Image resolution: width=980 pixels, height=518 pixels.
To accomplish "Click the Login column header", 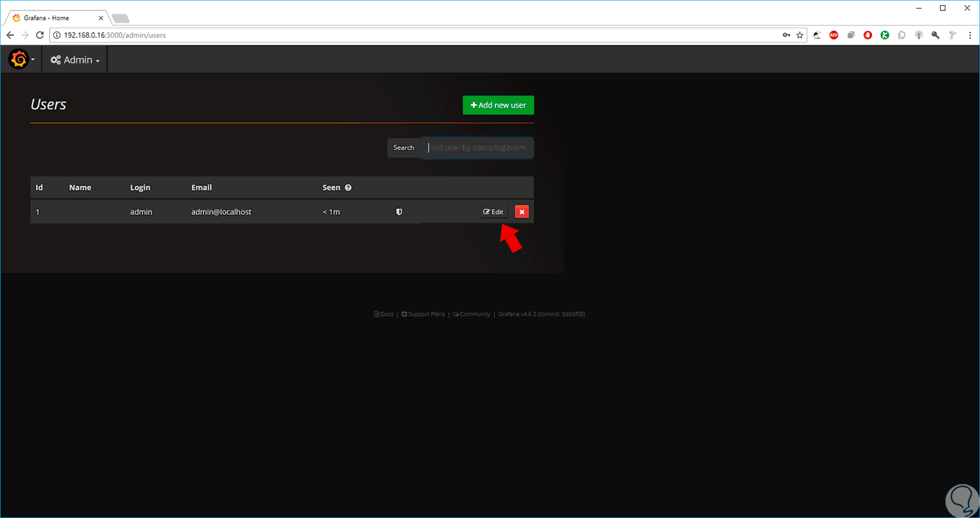I will coord(140,187).
